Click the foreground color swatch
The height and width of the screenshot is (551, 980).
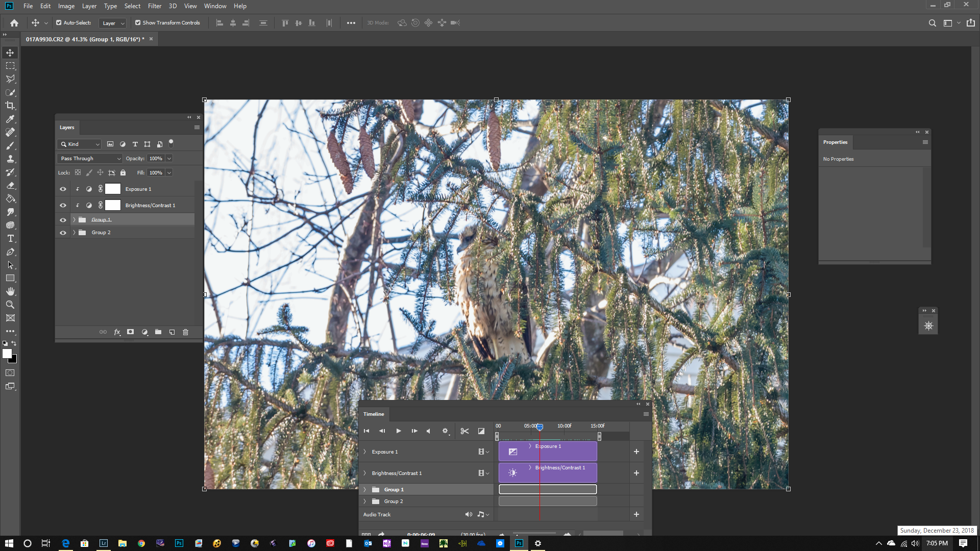pyautogui.click(x=7, y=354)
